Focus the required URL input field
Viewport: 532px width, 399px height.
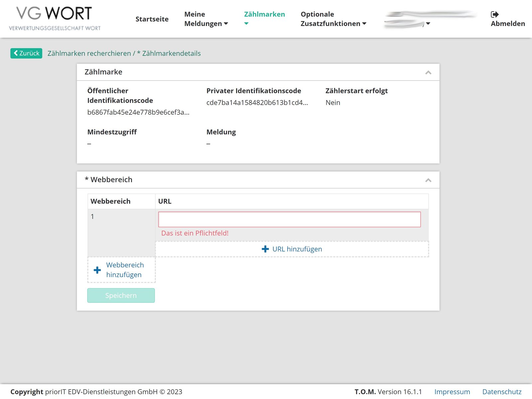click(289, 219)
